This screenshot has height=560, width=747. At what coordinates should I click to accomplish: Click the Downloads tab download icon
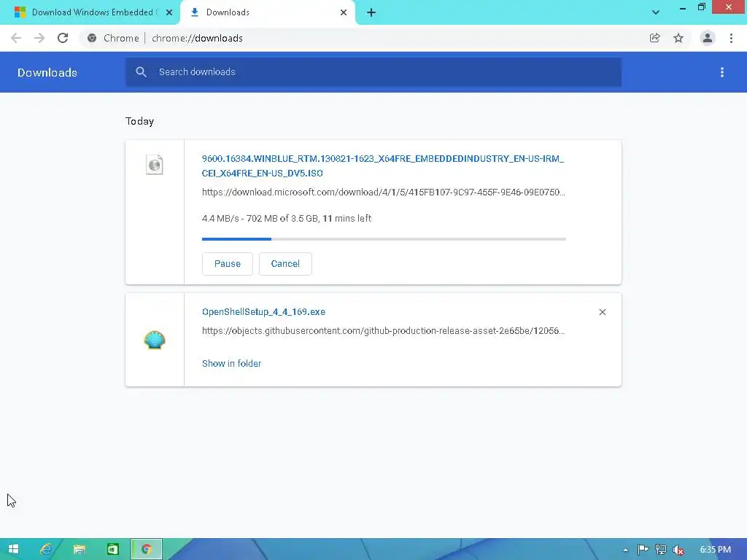click(x=194, y=12)
